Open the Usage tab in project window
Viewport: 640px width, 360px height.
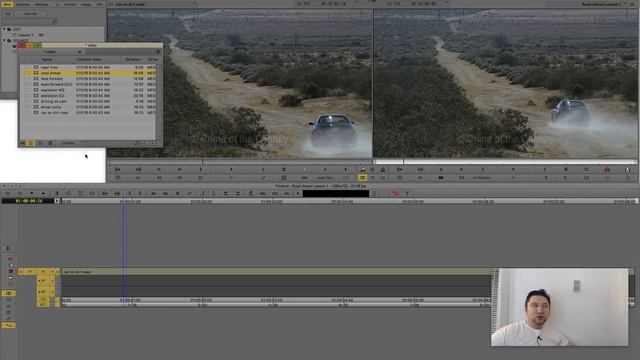[x=86, y=4]
